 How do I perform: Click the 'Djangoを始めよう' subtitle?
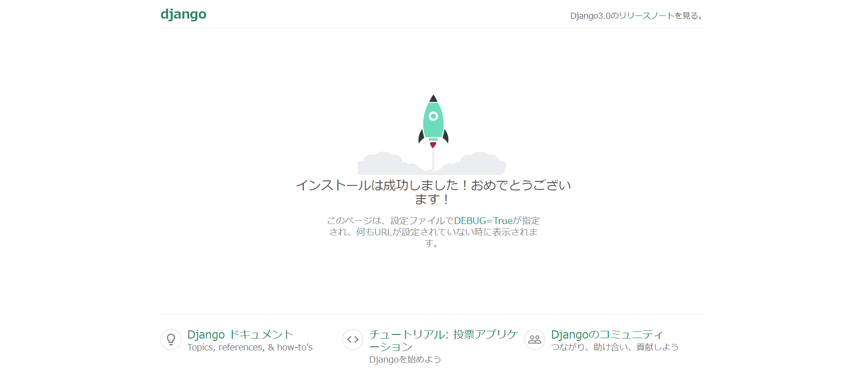[x=405, y=359]
